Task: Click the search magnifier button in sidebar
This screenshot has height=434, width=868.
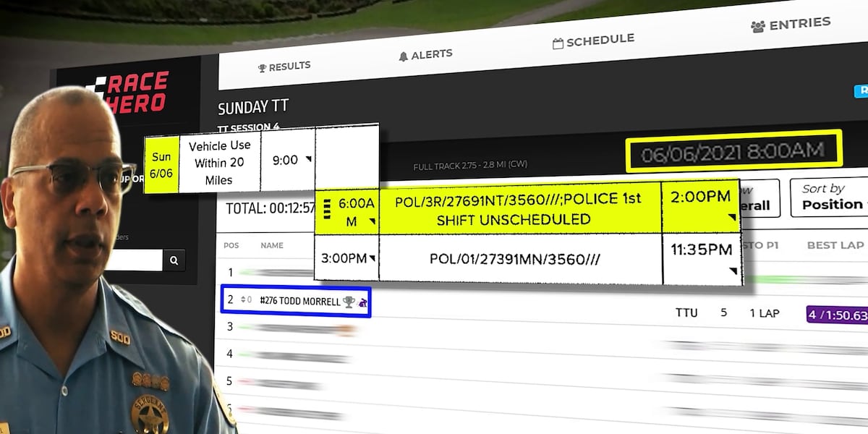Action: [x=174, y=260]
